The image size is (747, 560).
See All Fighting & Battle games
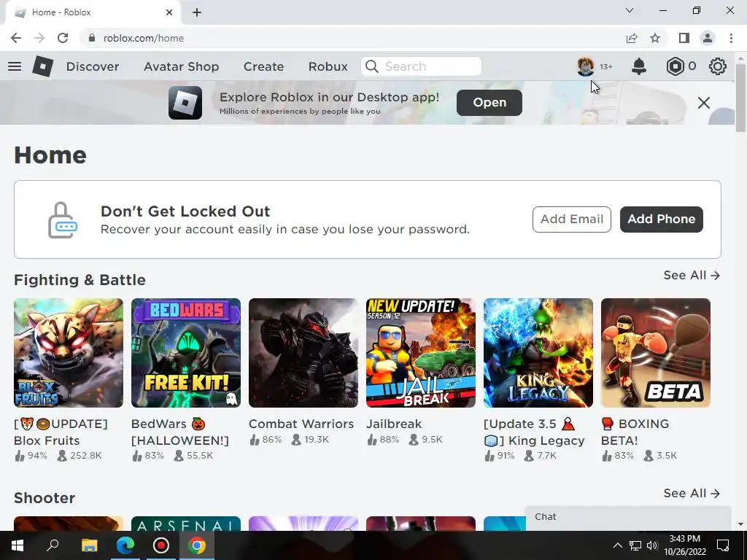pos(692,275)
